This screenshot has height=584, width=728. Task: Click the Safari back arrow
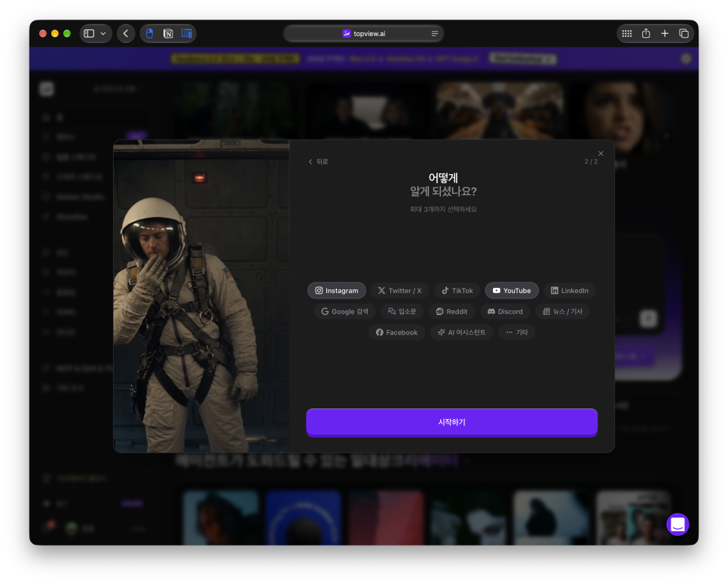(x=126, y=33)
